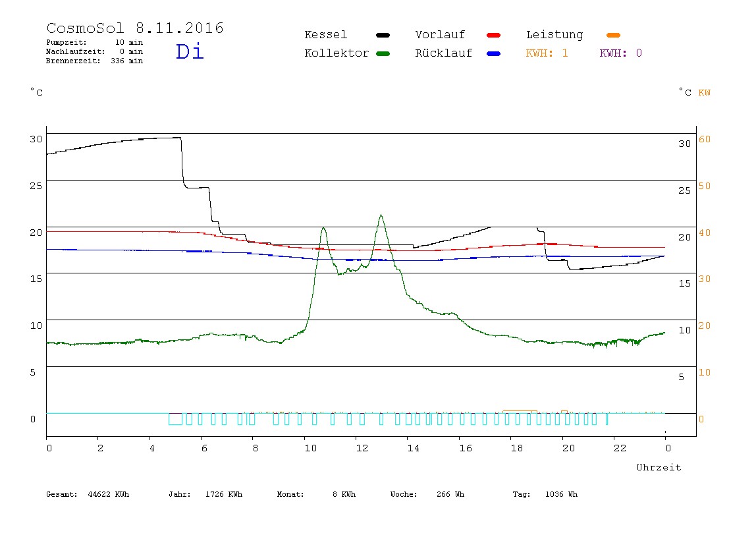Image resolution: width=756 pixels, height=535 pixels.
Task: Click the orange '50' KW axis tick
Action: pyautogui.click(x=705, y=186)
